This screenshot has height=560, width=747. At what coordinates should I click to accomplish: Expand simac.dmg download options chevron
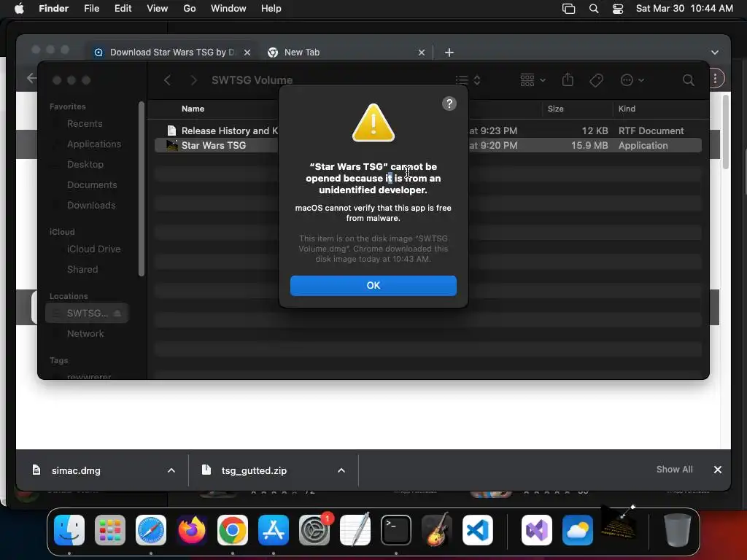pyautogui.click(x=171, y=470)
